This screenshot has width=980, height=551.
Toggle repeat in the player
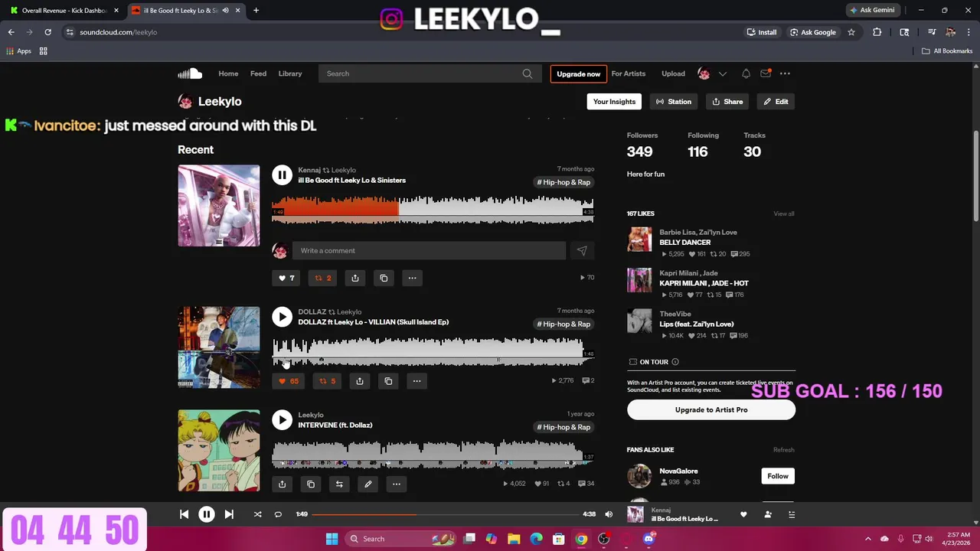pos(278,514)
